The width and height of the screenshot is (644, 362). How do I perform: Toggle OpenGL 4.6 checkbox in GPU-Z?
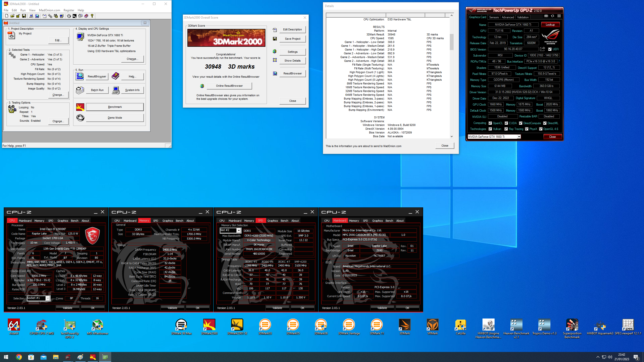[x=541, y=129]
